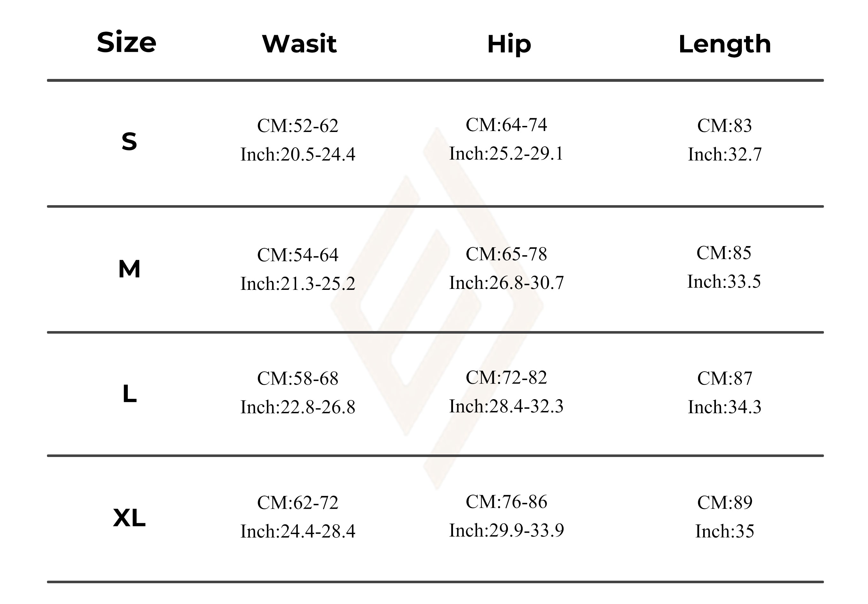868x604 pixels.
Task: Click the size "S" row label
Action: pos(129,142)
